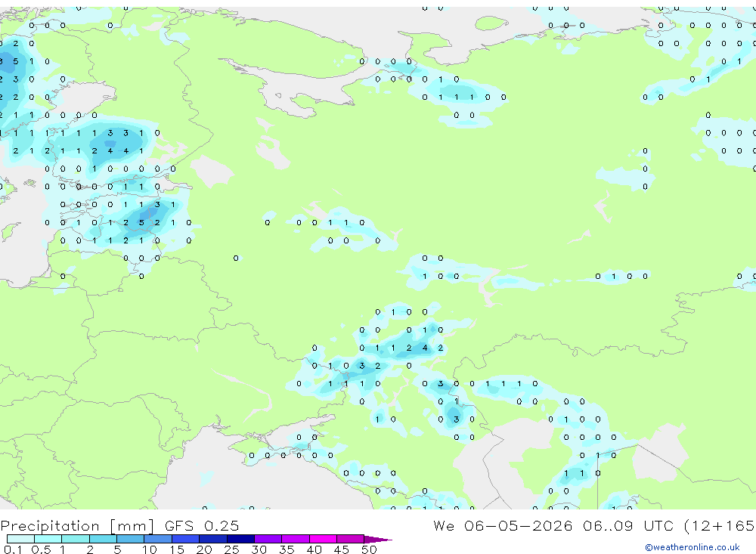
Task: Click the 'Precipitation [mm]' title text
Action: 78,525
